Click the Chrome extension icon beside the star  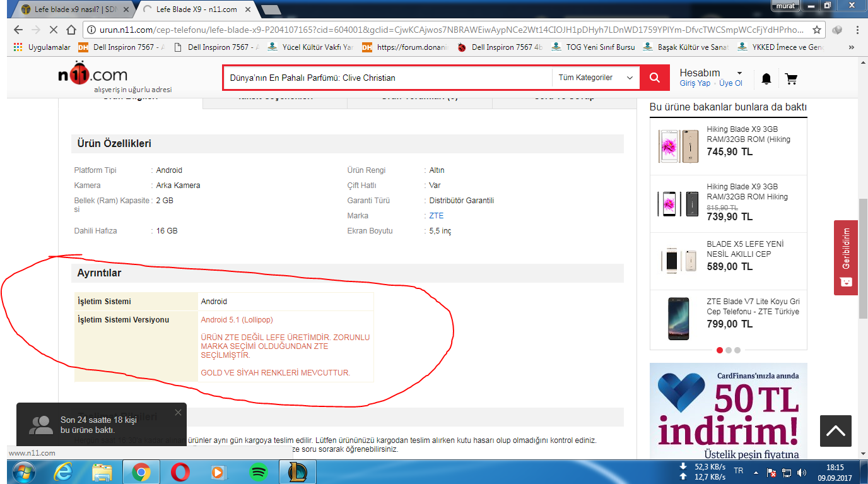(x=837, y=30)
